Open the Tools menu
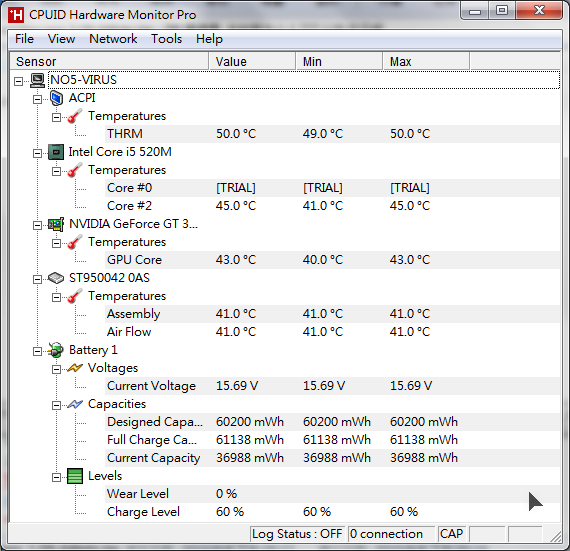The height and width of the screenshot is (551, 570). [x=166, y=39]
